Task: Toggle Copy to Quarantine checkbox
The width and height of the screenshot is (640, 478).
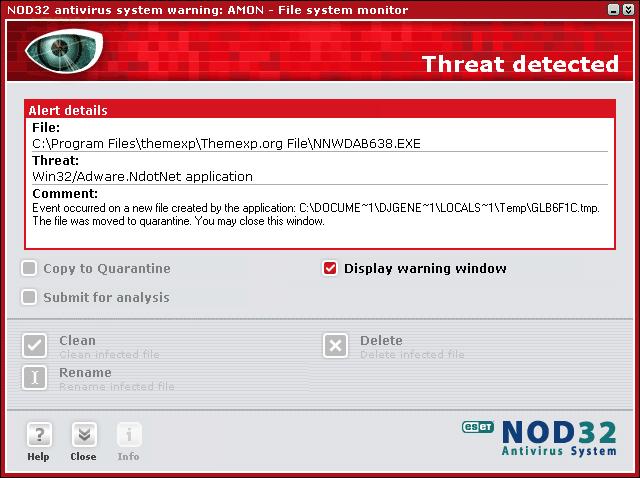Action: click(x=29, y=269)
